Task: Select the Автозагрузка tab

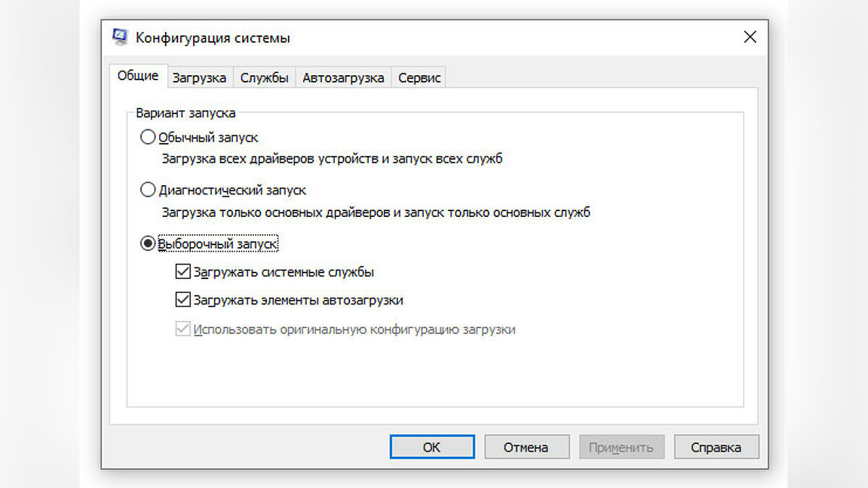Action: pos(343,78)
